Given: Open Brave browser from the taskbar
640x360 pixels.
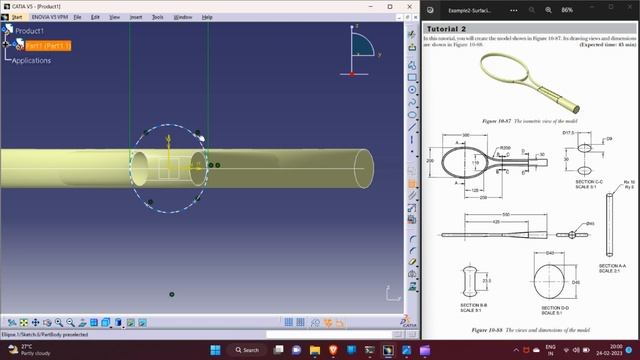Looking at the screenshot, I should coord(333,350).
